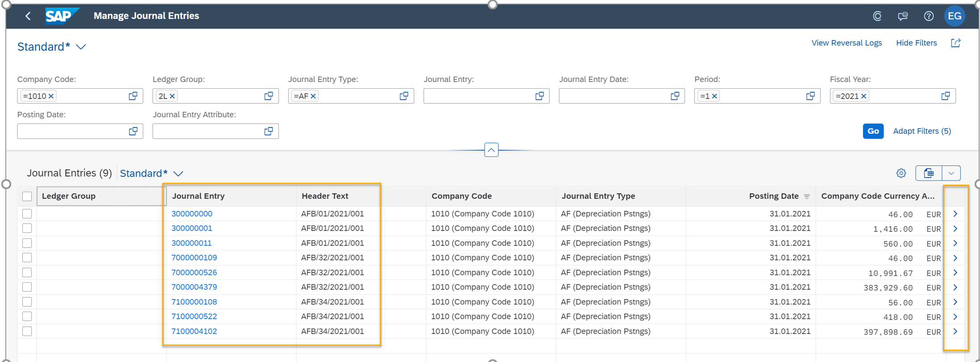Open value help for Company Code
Viewport: 980px width, 362px height.
pos(133,96)
